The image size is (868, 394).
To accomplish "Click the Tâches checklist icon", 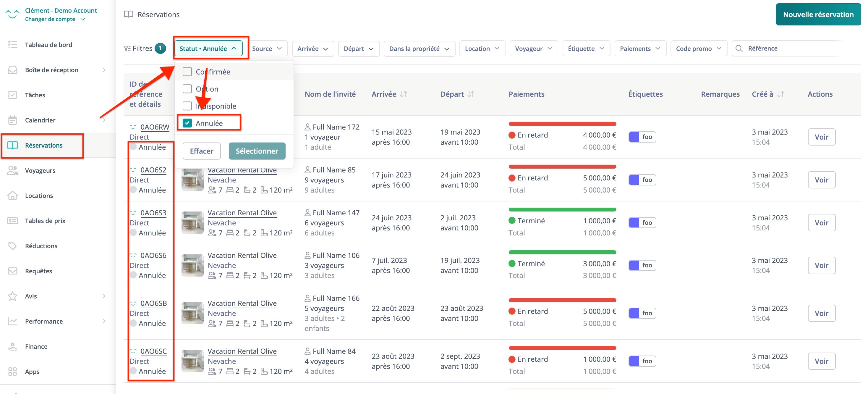I will coord(12,95).
